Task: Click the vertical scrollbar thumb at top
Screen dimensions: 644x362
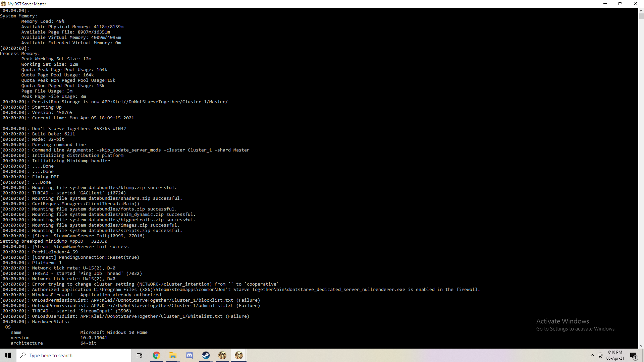Action: (641, 16)
